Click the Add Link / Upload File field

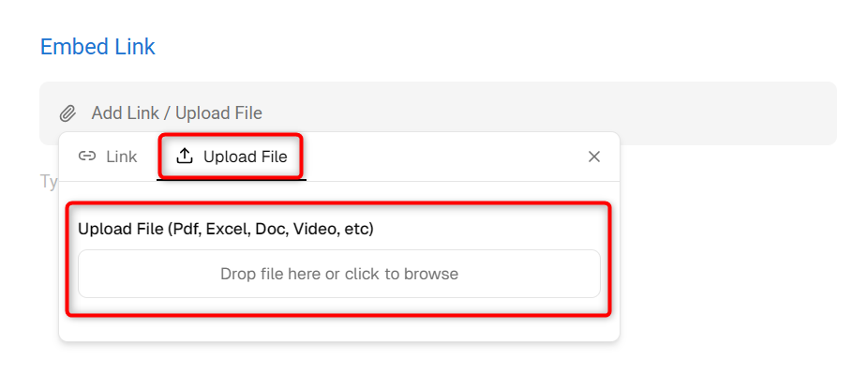click(x=438, y=113)
